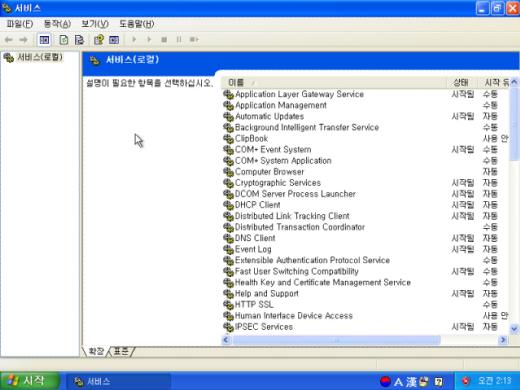The width and height of the screenshot is (520, 390).
Task: Sort by the 이름 column header
Action: [334, 82]
